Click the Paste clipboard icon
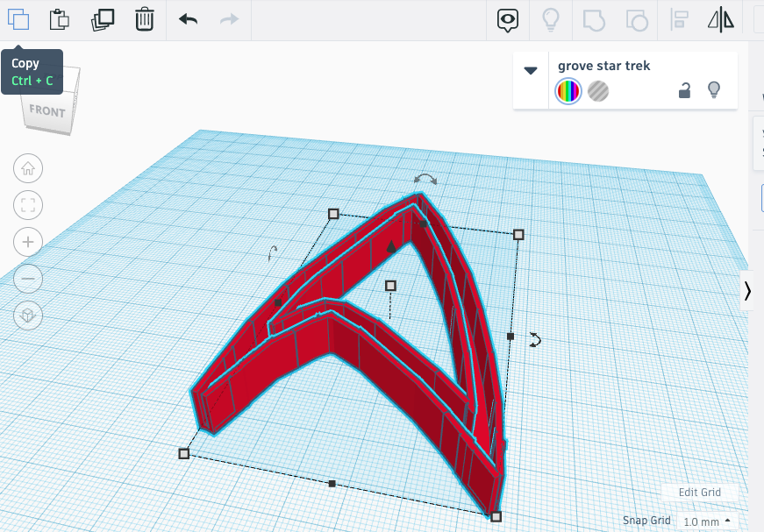Image resolution: width=764 pixels, height=532 pixels. (60, 19)
